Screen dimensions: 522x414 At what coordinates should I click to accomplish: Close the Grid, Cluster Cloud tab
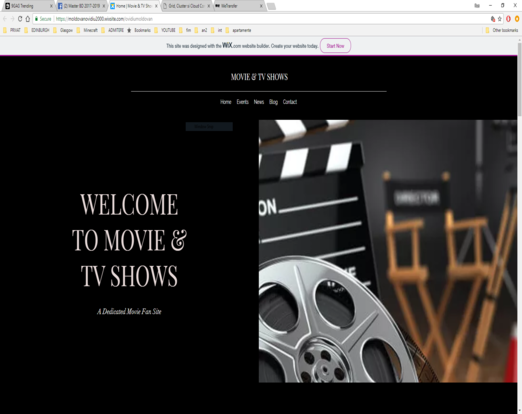[209, 6]
